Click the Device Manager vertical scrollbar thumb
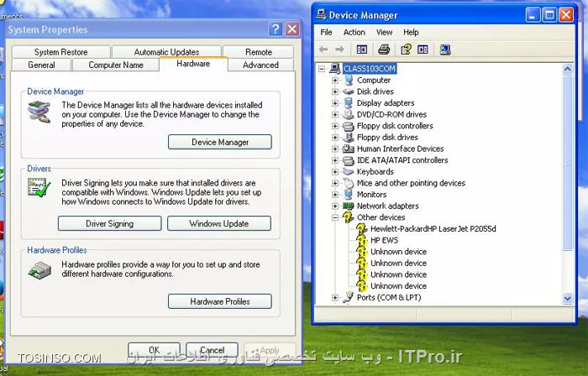Image resolution: width=588 pixels, height=376 pixels. (x=567, y=164)
